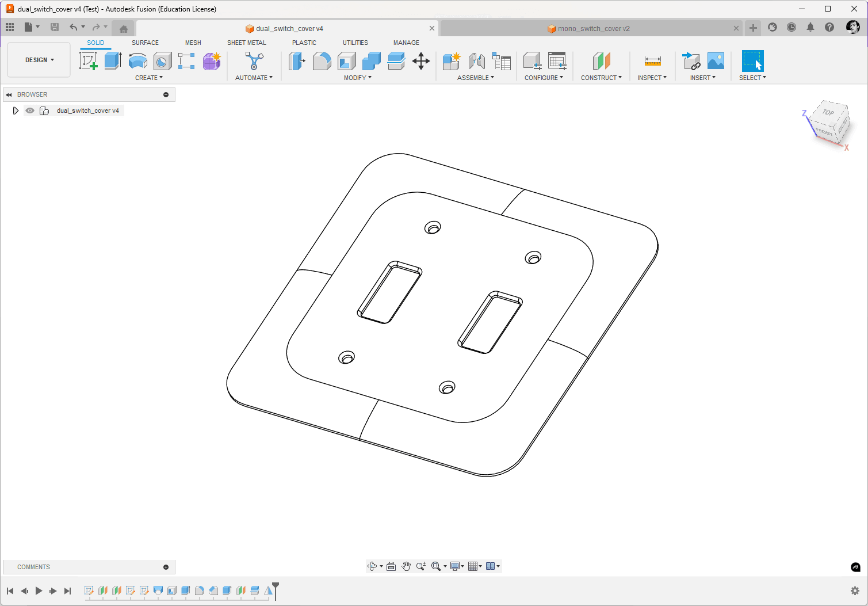
Task: Collapse the Browser panel with arrows
Action: pyautogui.click(x=9, y=94)
